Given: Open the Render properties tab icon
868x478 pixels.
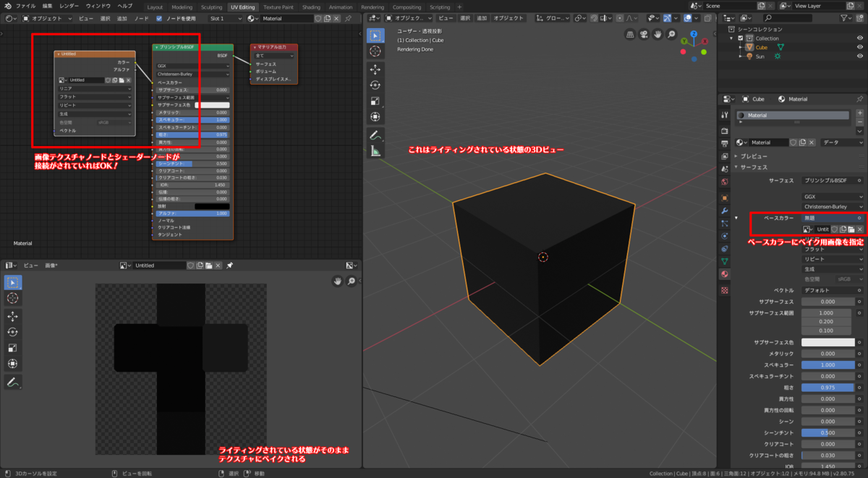Looking at the screenshot, I should 725,130.
